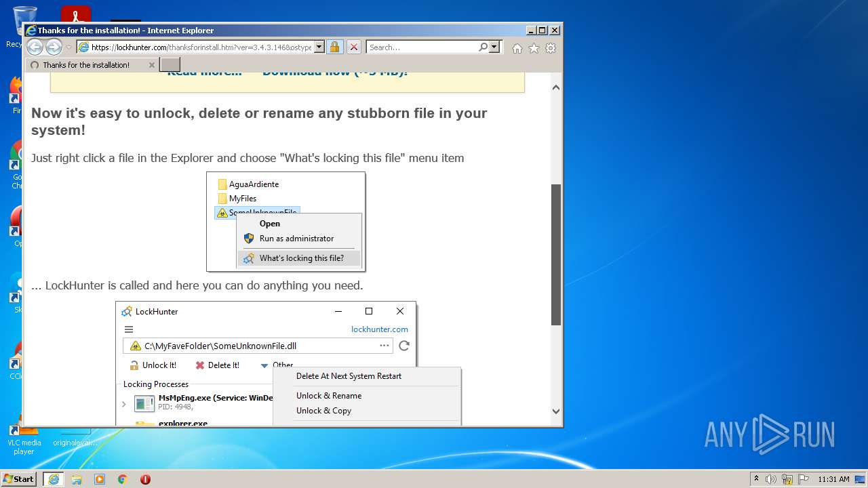
Task: Click the page scrollbar up arrow
Action: (556, 87)
